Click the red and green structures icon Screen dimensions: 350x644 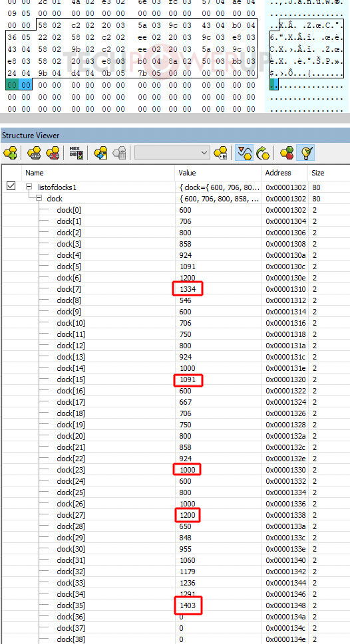[x=287, y=154]
